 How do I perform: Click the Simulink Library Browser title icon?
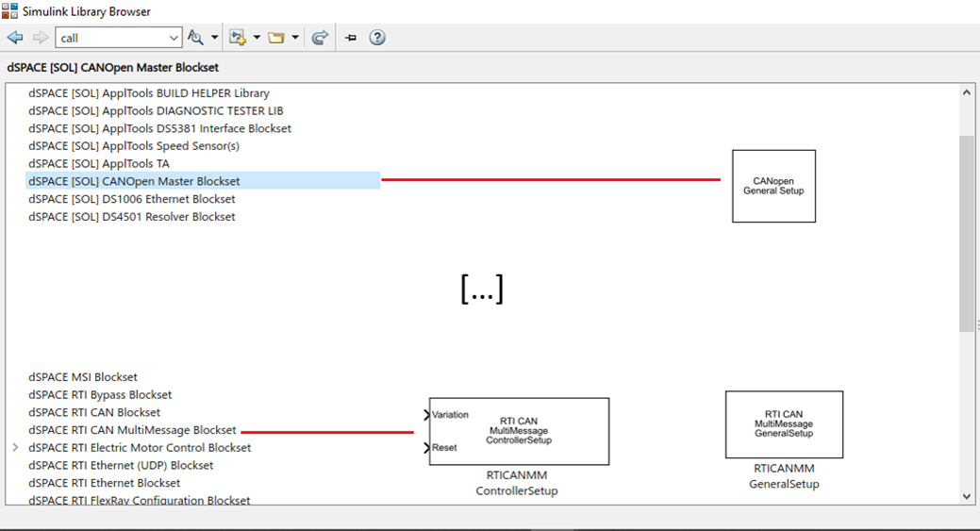(9, 10)
